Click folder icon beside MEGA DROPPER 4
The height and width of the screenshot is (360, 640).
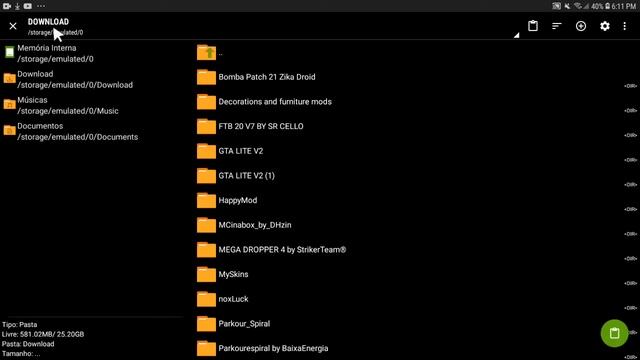coord(206,250)
